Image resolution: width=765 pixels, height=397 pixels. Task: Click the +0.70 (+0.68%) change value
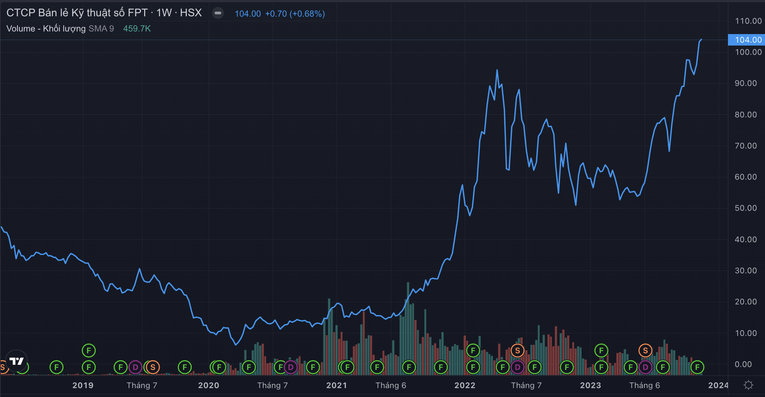(295, 14)
